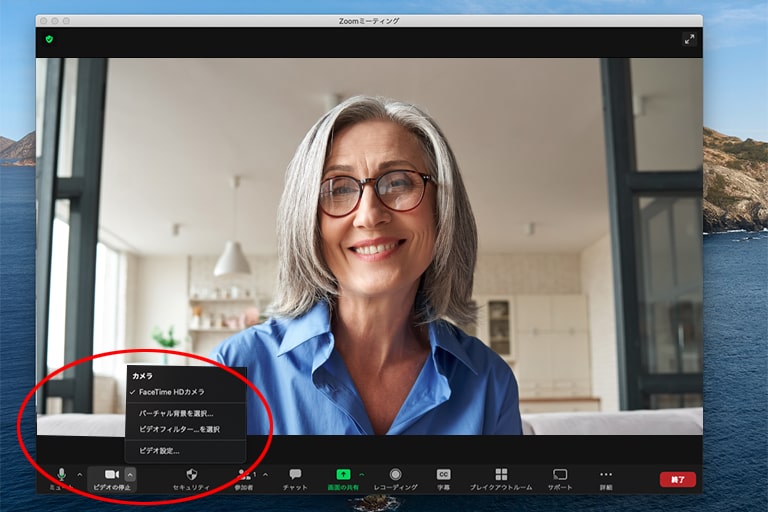Choose ビデオフィルター...を選択 menu entry
Viewport: 768px width, 512px height.
[186, 429]
